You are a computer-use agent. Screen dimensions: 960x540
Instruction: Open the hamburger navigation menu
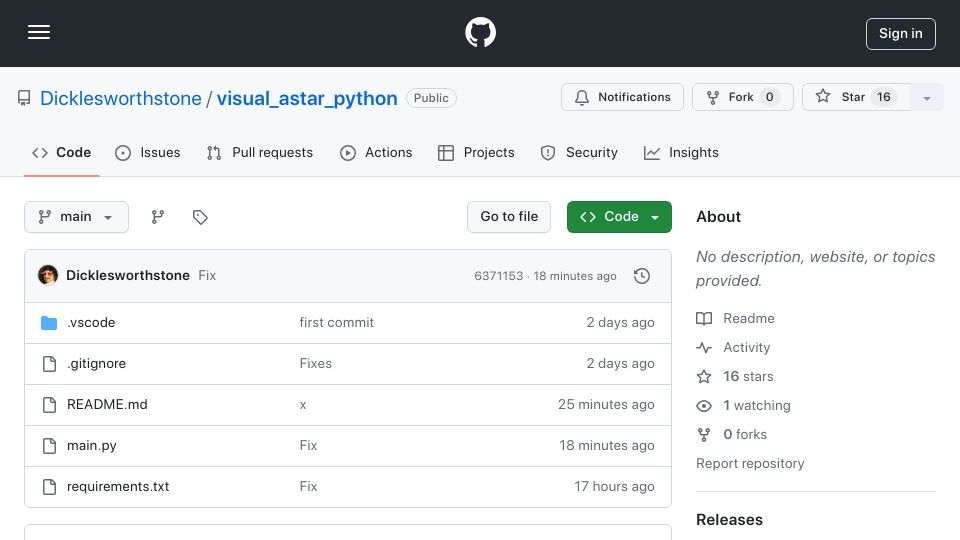(39, 32)
